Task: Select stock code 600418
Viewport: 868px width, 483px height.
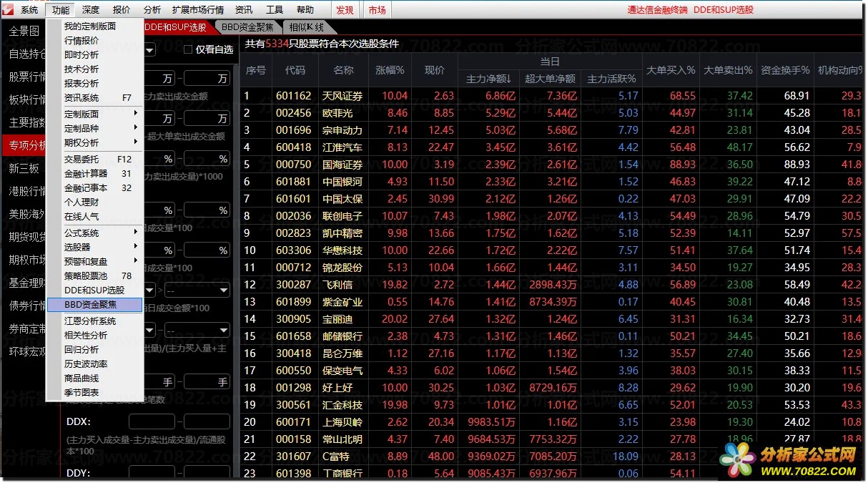Action: tap(293, 147)
